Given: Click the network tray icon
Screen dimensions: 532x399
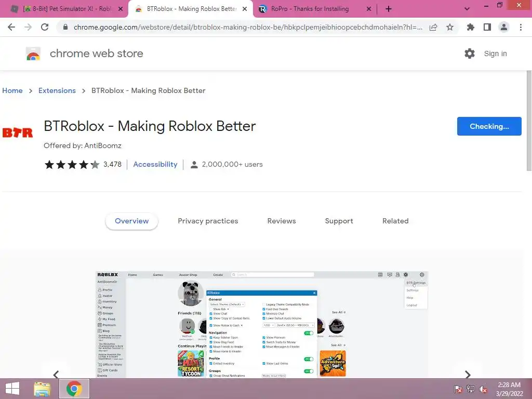Looking at the screenshot, I should tap(471, 389).
